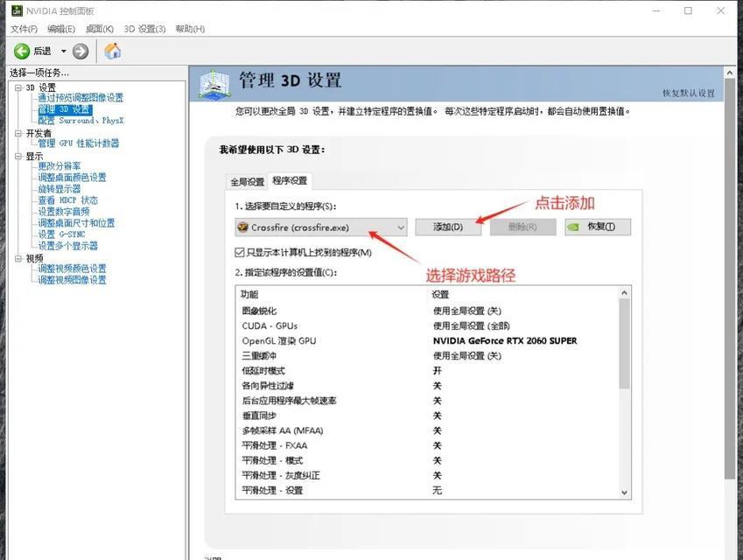
Task: Select the 三重缓冲 row
Action: 427,356
